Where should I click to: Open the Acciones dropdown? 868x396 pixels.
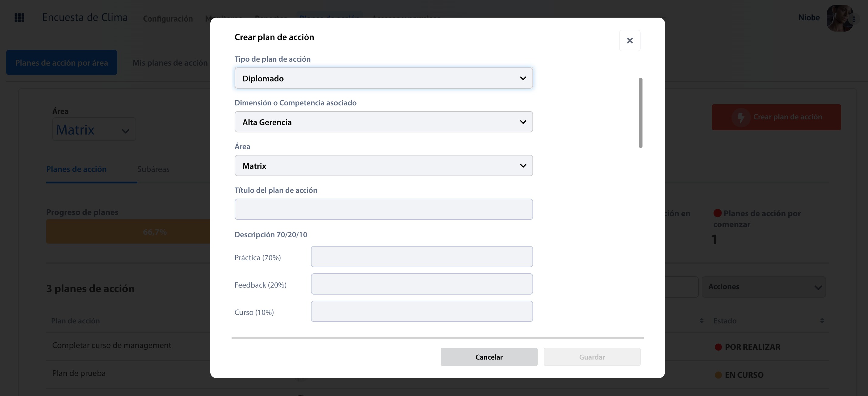coord(763,287)
